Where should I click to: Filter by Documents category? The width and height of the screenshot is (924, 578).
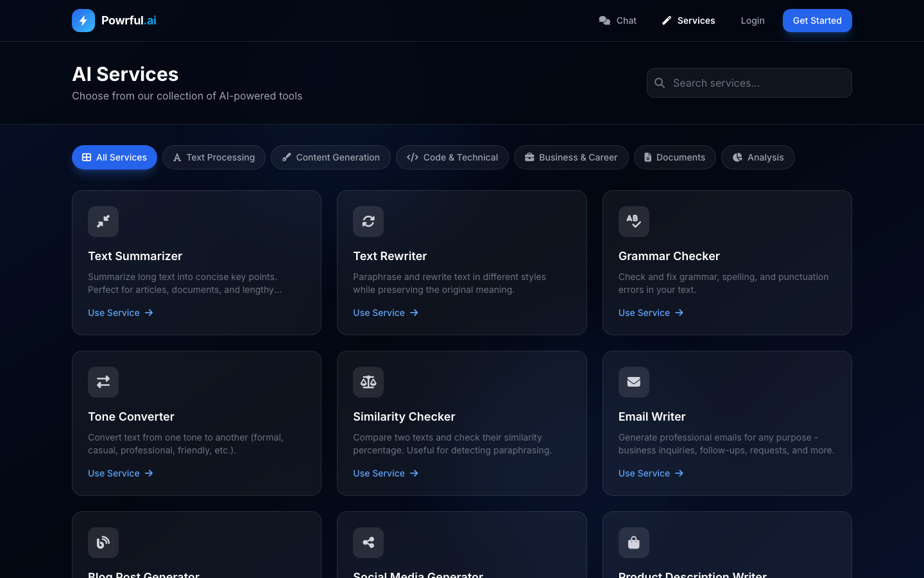pos(675,157)
